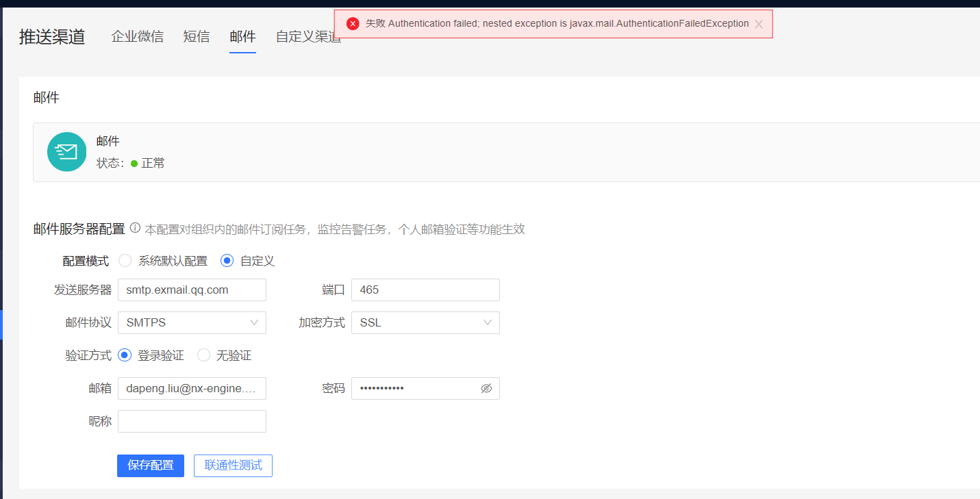Select the 系统默认配置 configuration mode
This screenshot has width=980, height=499.
(125, 260)
